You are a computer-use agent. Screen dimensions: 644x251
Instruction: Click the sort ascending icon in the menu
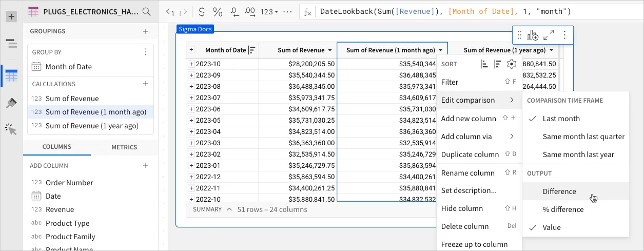coord(484,64)
